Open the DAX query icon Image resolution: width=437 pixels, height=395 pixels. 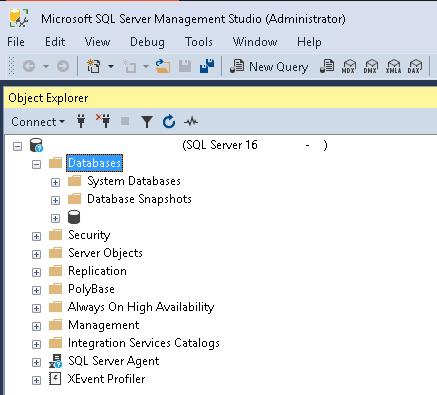click(415, 66)
